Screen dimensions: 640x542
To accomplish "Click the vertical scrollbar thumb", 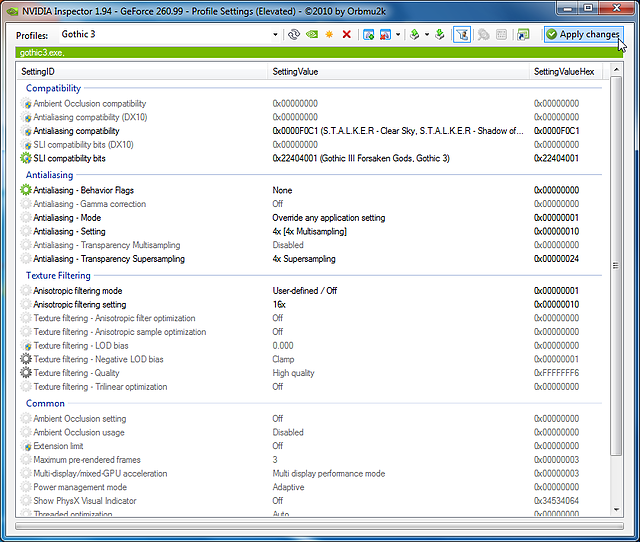I will point(616,266).
